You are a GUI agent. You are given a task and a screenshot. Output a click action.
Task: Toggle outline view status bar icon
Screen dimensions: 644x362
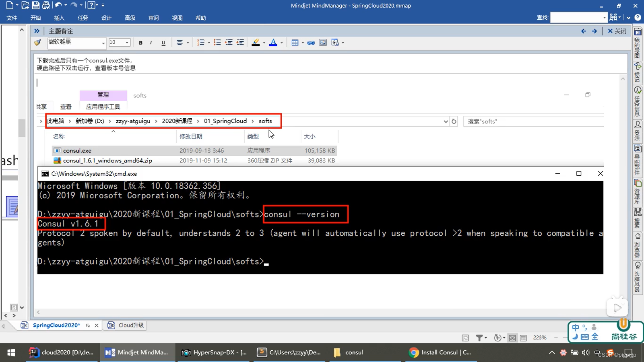coord(523,338)
